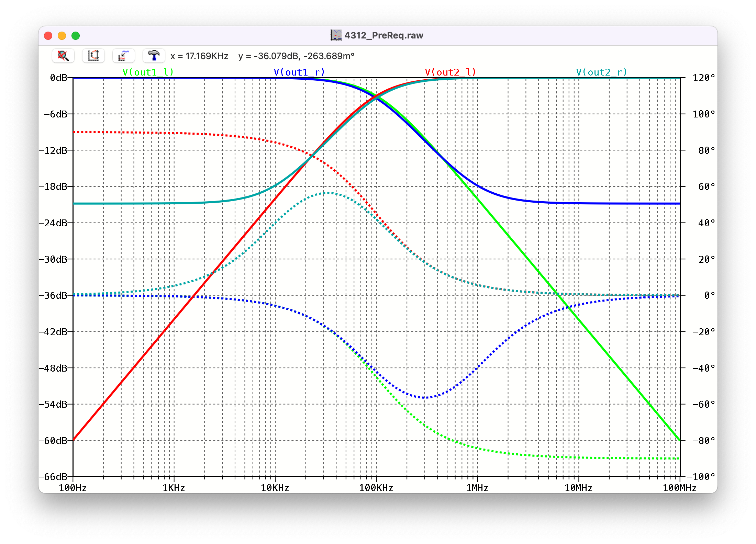Click the 80° right phase axis label
756x544 pixels.
[x=707, y=150]
